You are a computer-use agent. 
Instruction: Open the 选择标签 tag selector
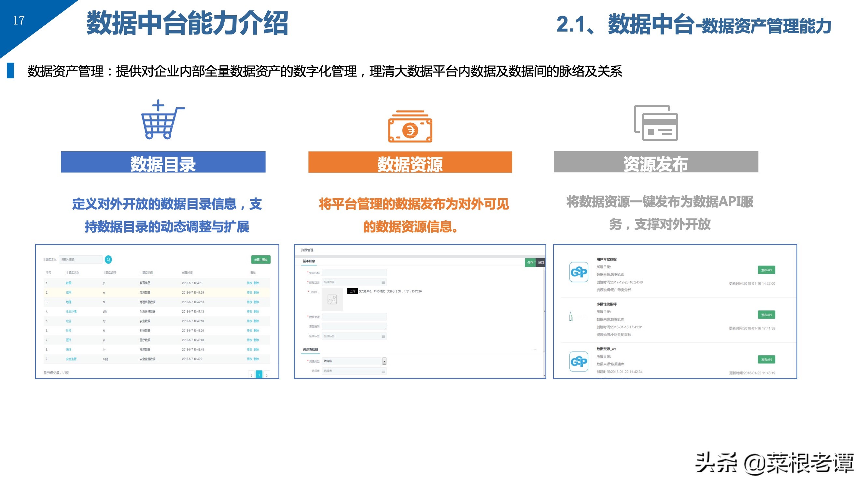tap(354, 336)
